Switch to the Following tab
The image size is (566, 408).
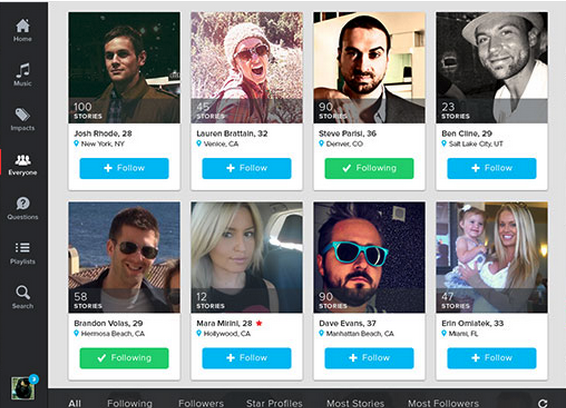130,403
